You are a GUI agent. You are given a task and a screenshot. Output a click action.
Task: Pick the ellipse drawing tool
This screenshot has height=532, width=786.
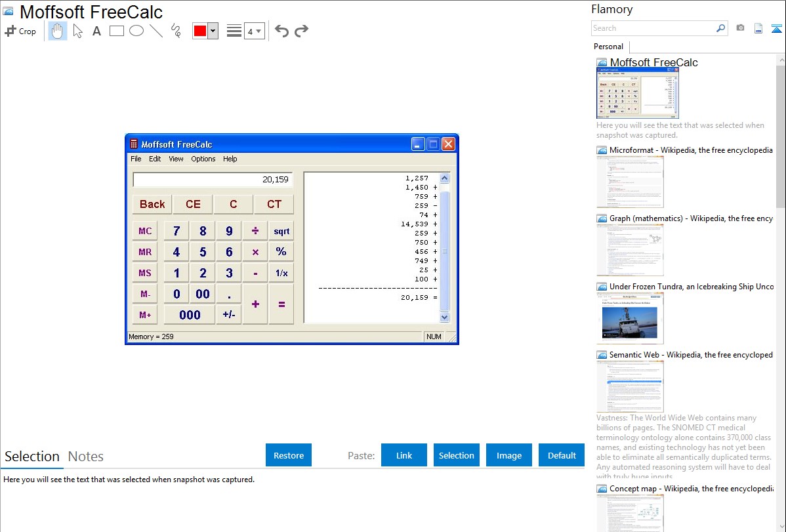(x=136, y=31)
